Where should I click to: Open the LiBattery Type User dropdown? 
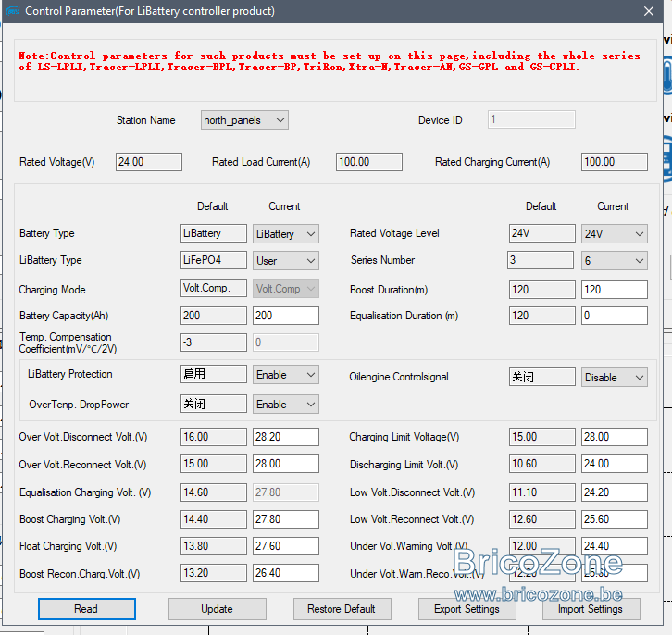tap(286, 260)
